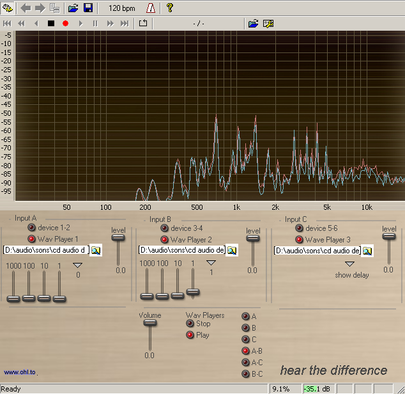Select Wav Player 2 for Input B
The image size is (405, 394).
point(164,240)
